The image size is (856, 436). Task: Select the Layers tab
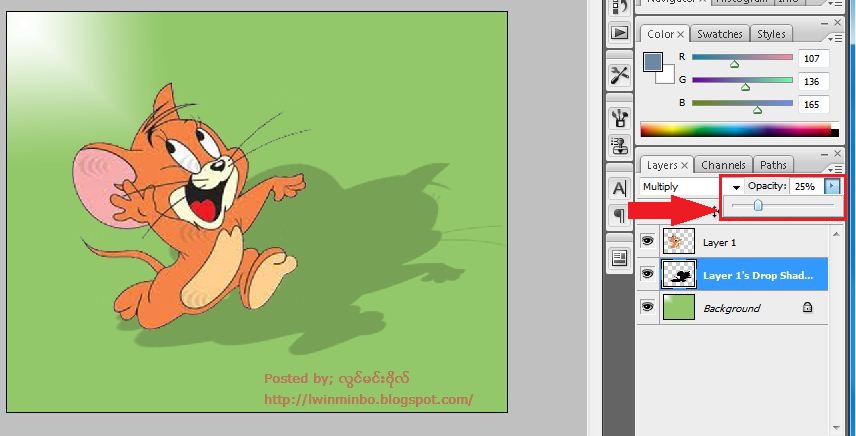pos(662,165)
